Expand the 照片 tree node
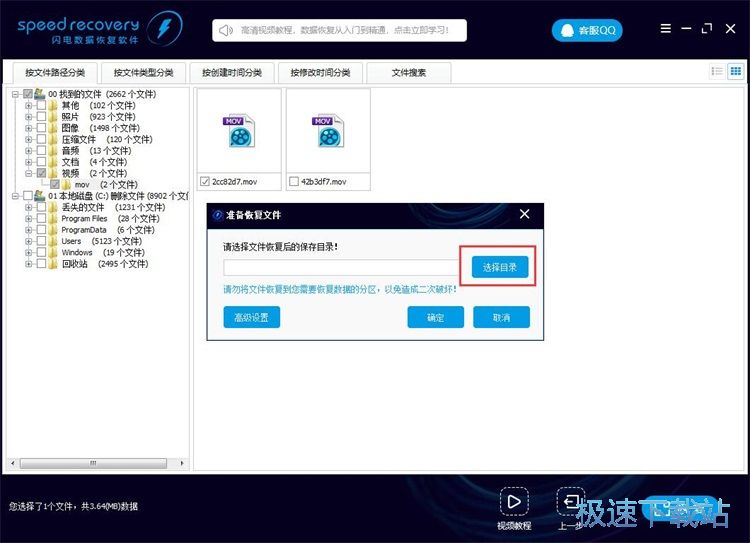This screenshot has width=750, height=543. [x=29, y=117]
